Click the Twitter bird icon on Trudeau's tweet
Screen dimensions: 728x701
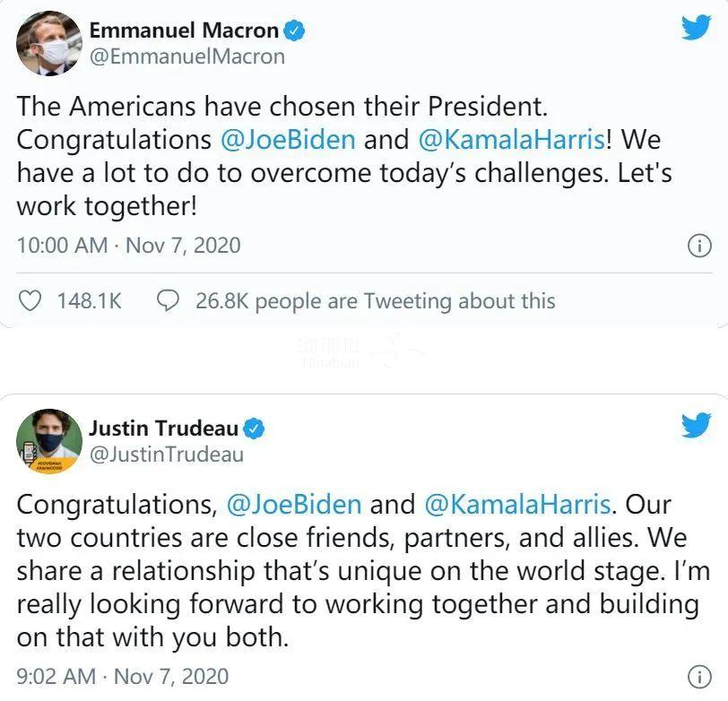[x=696, y=426]
